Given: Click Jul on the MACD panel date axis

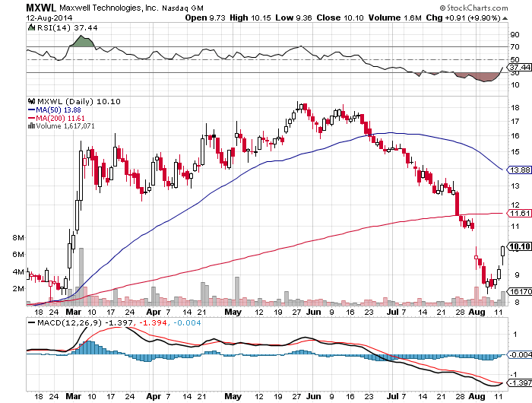Looking at the screenshot, I should (x=393, y=396).
